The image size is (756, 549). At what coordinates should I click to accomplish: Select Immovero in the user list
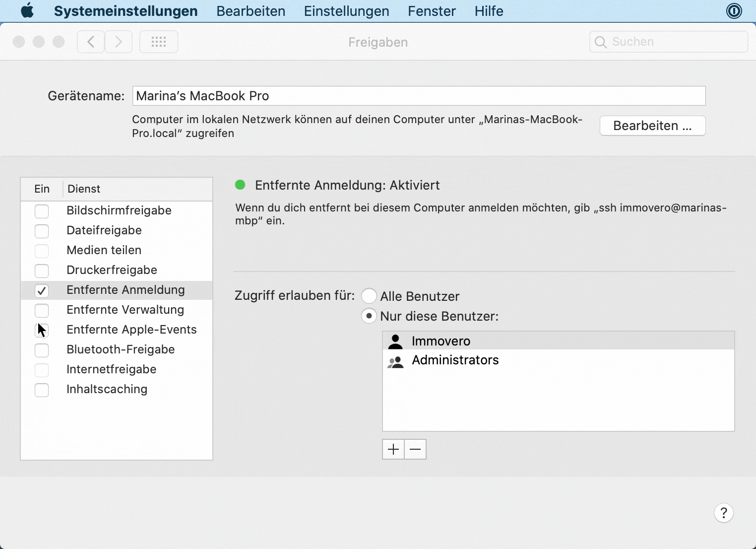click(x=559, y=341)
